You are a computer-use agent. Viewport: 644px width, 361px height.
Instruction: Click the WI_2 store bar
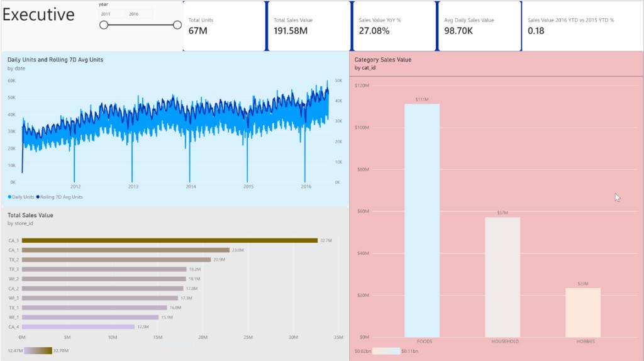(104, 279)
